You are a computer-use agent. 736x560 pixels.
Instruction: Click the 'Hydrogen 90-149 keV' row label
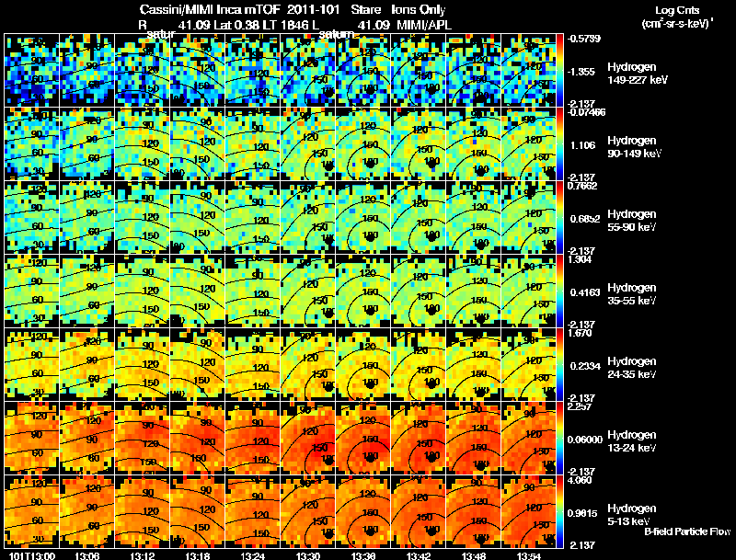point(635,147)
